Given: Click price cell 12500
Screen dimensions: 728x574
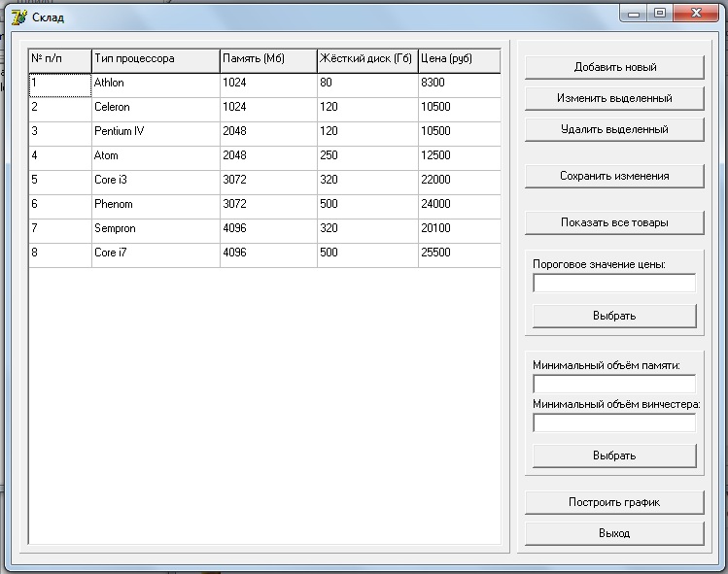Looking at the screenshot, I should click(x=460, y=158).
